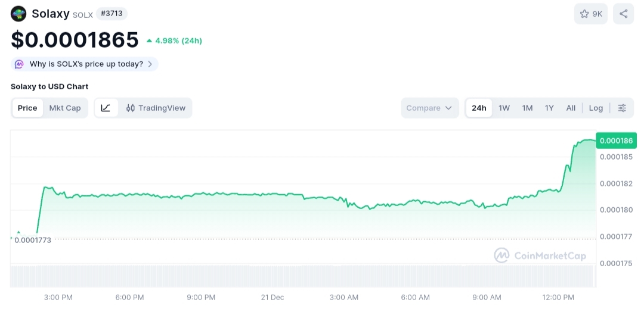This screenshot has height=312, width=644.
Task: Click the 4.98% (24h) change indicator
Action: (174, 40)
